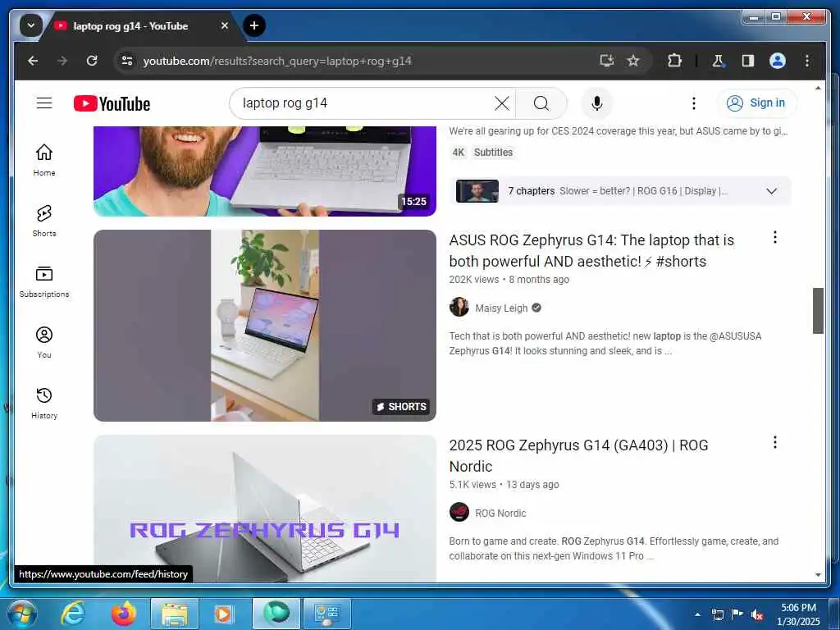The width and height of the screenshot is (840, 630).
Task: Click the browser address bar URL
Action: click(x=277, y=61)
